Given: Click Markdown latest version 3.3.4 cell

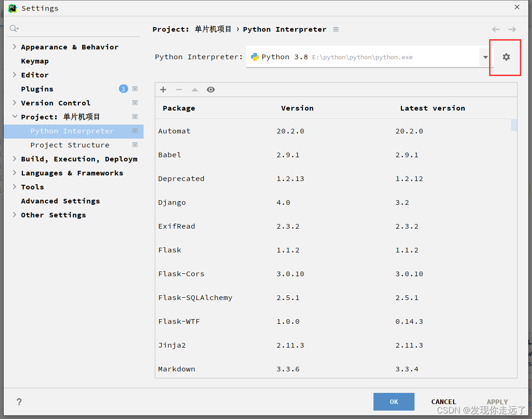Looking at the screenshot, I should coord(407,369).
